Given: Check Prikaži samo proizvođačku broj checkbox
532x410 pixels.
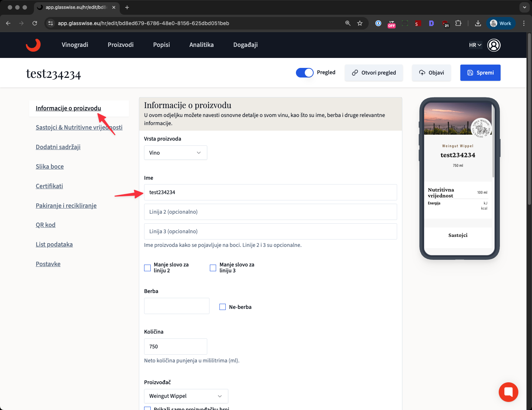Looking at the screenshot, I should [147, 408].
